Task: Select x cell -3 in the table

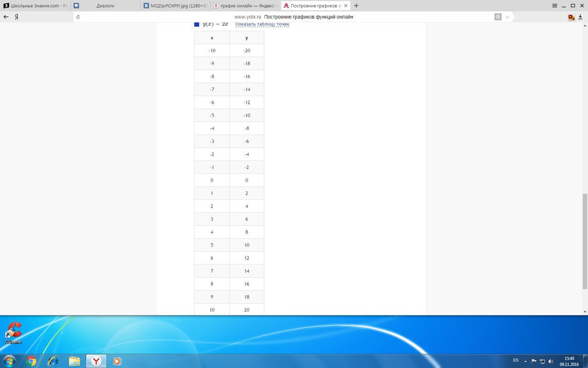Action: [x=212, y=141]
